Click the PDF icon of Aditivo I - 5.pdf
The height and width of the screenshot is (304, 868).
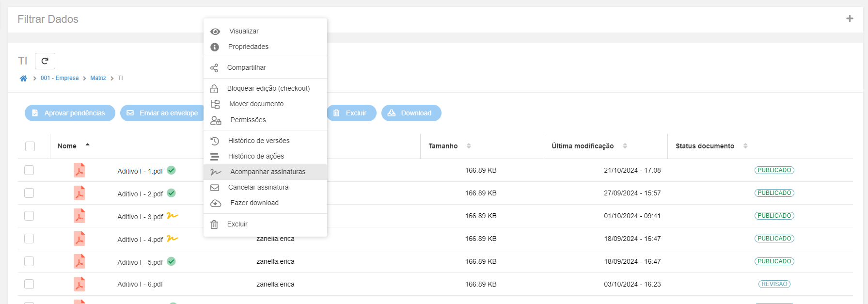pos(79,261)
